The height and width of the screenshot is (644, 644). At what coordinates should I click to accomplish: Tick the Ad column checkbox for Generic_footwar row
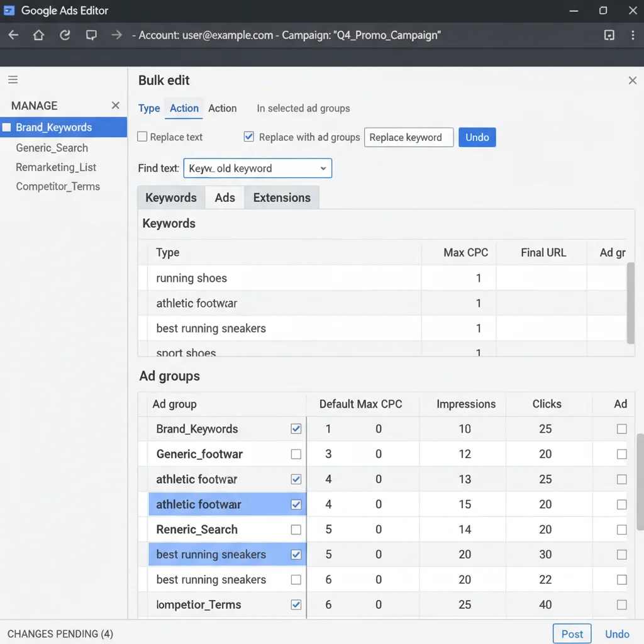pyautogui.click(x=622, y=454)
